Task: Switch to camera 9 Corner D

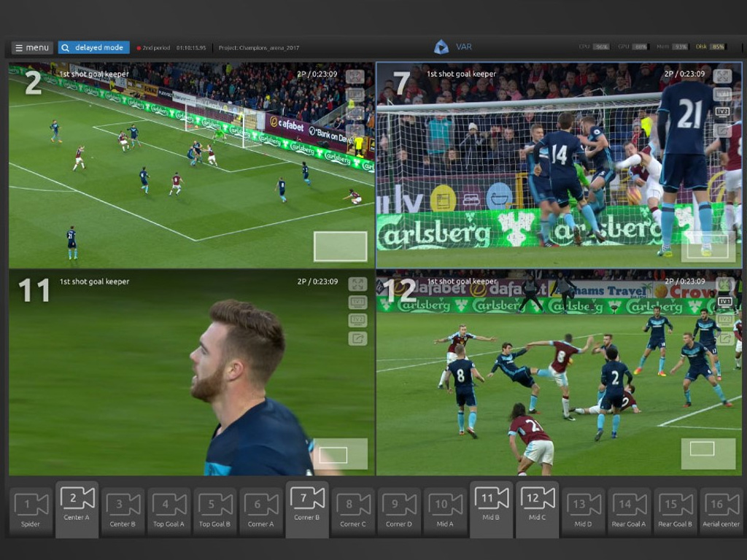Action: coord(399,509)
